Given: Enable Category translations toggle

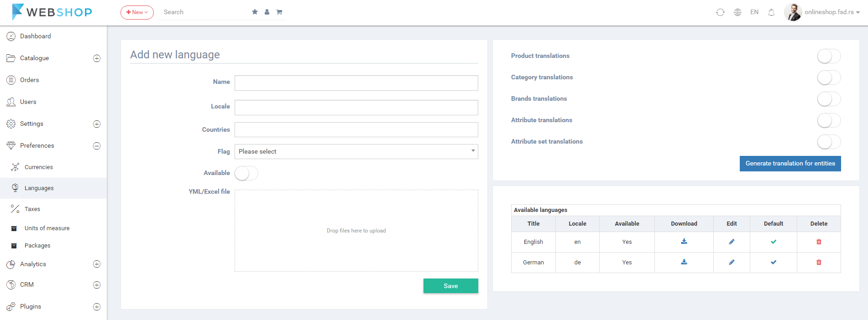Looking at the screenshot, I should [829, 77].
